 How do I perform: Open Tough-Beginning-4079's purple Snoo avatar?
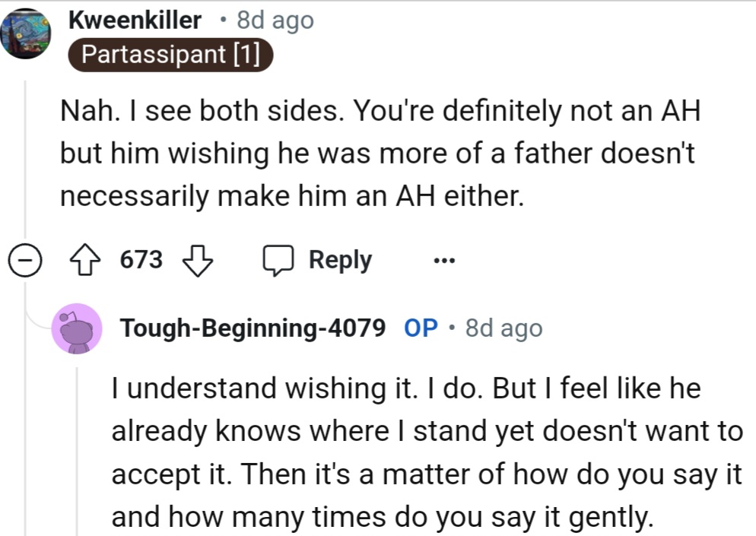(x=76, y=328)
